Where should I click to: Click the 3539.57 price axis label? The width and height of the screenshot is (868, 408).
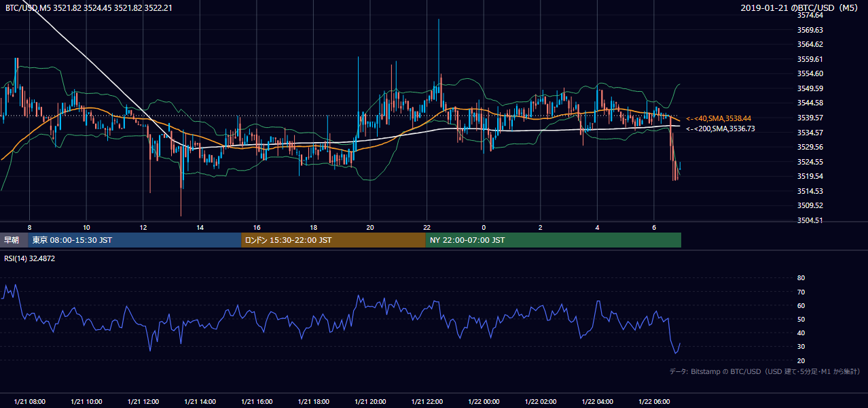pos(810,118)
